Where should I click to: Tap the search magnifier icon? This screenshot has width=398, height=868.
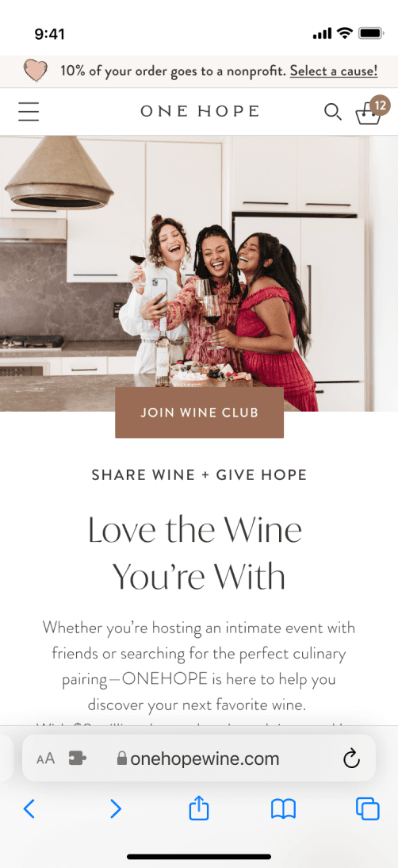click(x=332, y=111)
